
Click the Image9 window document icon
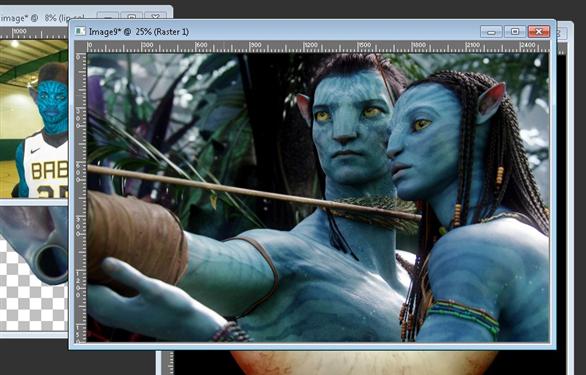[x=80, y=31]
